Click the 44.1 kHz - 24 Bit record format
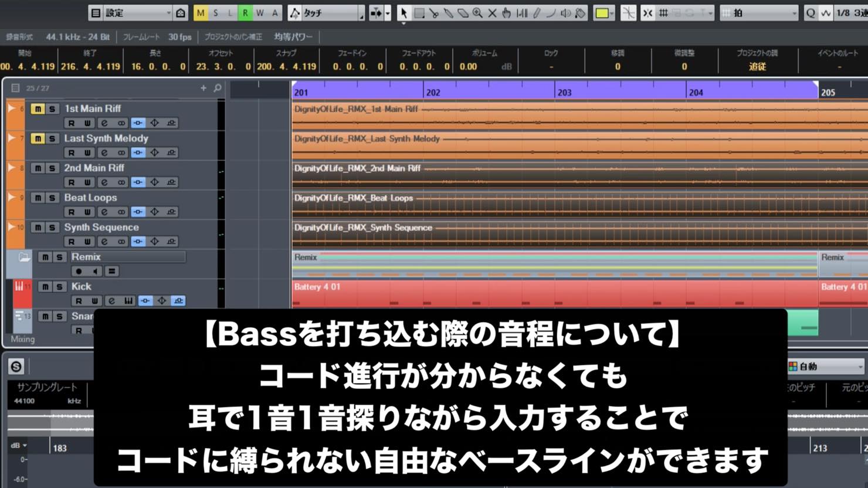This screenshot has width=868, height=488. pos(77,37)
